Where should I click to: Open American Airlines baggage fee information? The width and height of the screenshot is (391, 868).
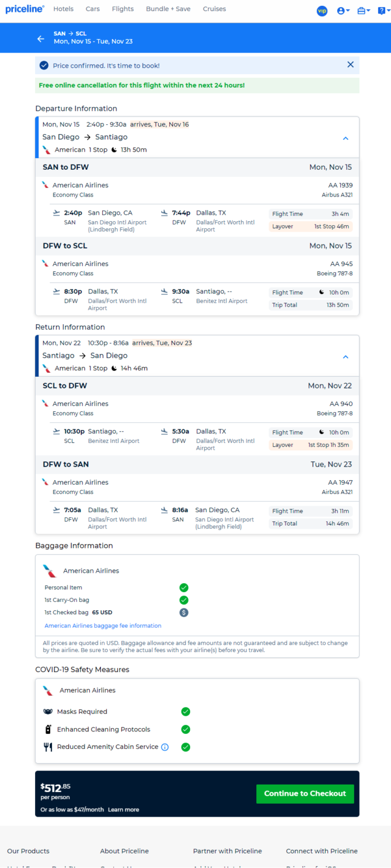tap(103, 625)
